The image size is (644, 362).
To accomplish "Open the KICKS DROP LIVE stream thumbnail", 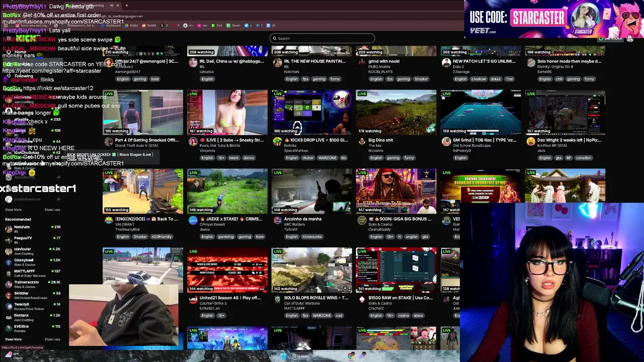I will (x=312, y=113).
